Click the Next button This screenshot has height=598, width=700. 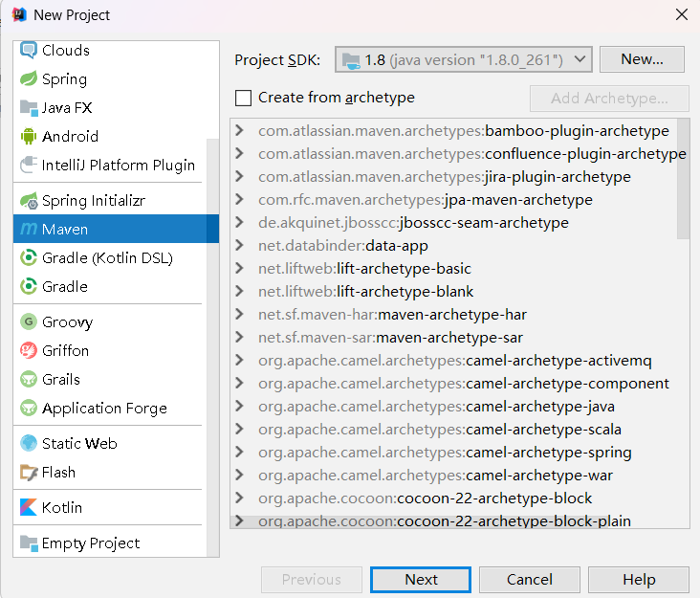pyautogui.click(x=421, y=580)
